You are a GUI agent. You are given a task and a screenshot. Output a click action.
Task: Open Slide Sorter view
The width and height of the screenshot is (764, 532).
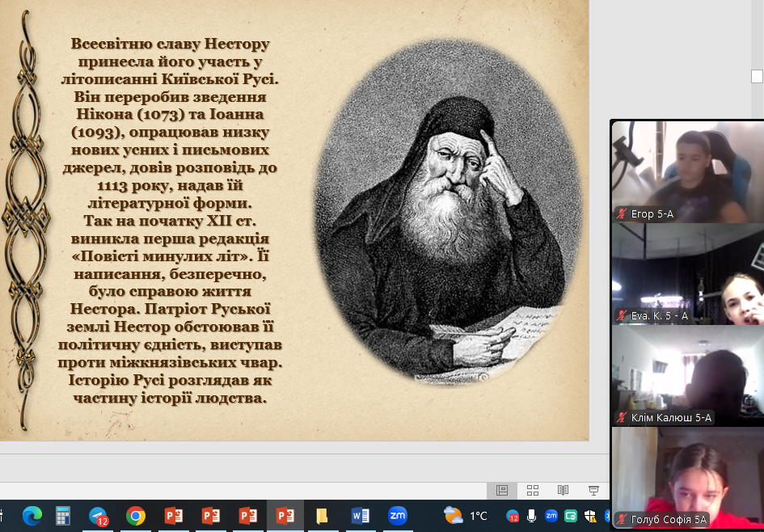(x=533, y=490)
